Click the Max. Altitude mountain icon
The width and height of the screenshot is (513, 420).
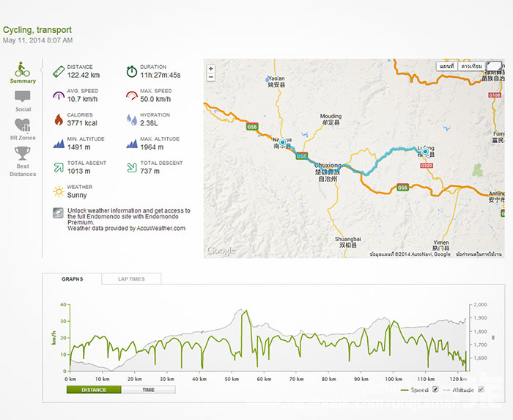point(132,144)
